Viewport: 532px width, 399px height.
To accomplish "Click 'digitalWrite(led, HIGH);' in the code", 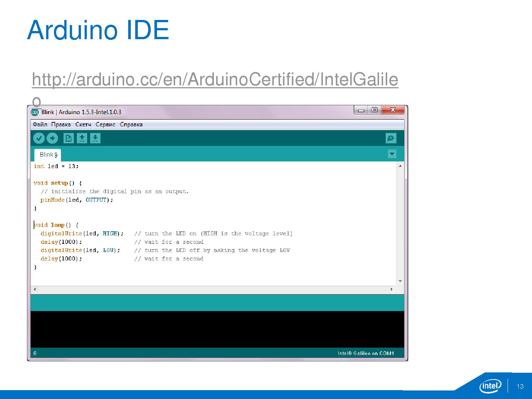I will [82, 233].
